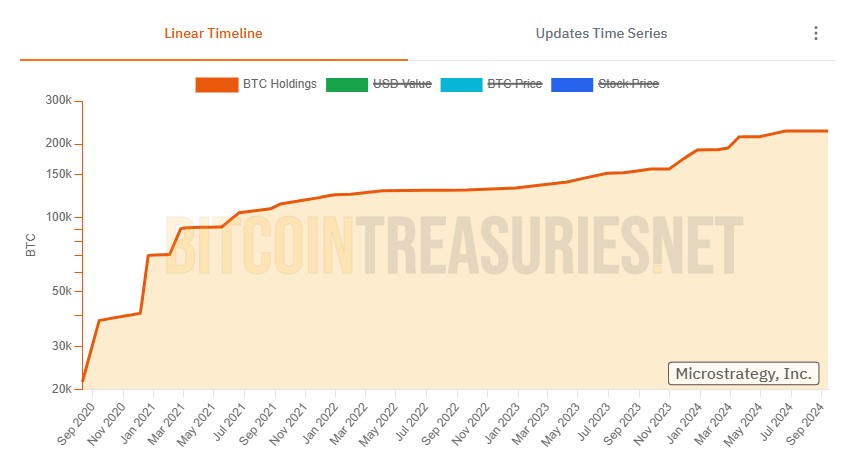
Task: Switch to Linear Timeline tab
Action: tap(213, 33)
